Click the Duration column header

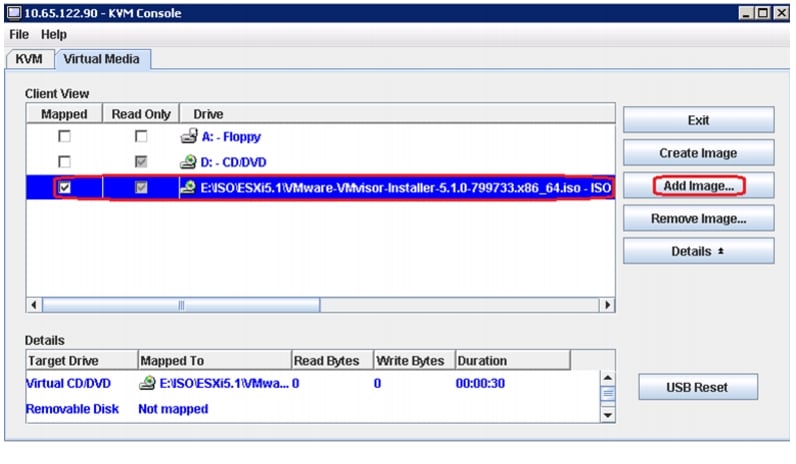coord(513,360)
